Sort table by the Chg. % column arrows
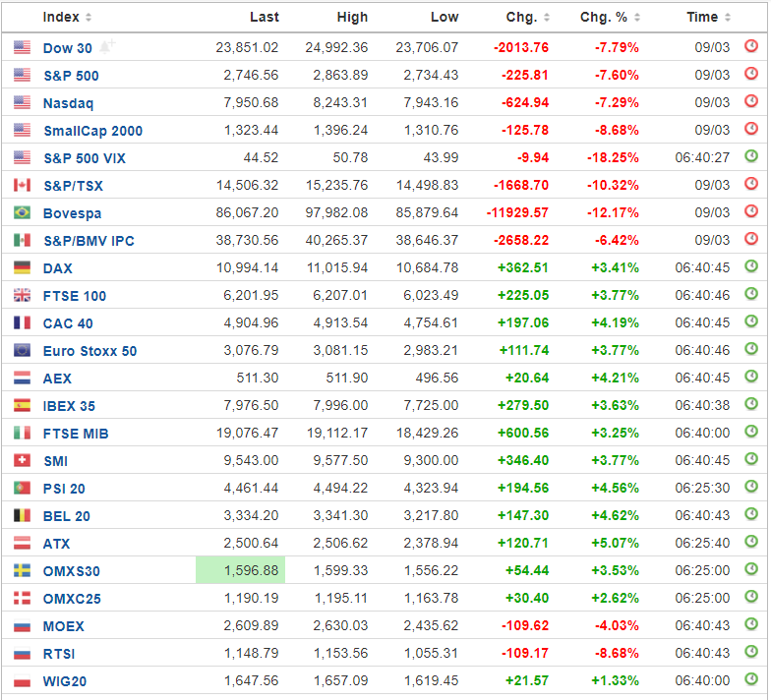This screenshot has width=771, height=700. click(637, 18)
